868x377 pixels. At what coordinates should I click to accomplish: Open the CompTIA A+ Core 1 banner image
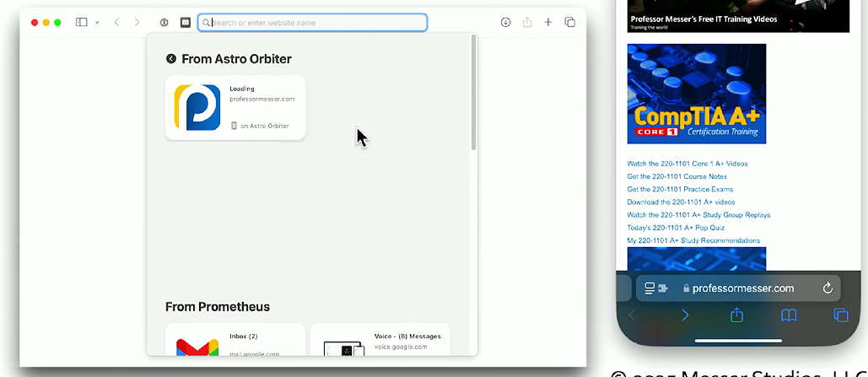coord(697,94)
